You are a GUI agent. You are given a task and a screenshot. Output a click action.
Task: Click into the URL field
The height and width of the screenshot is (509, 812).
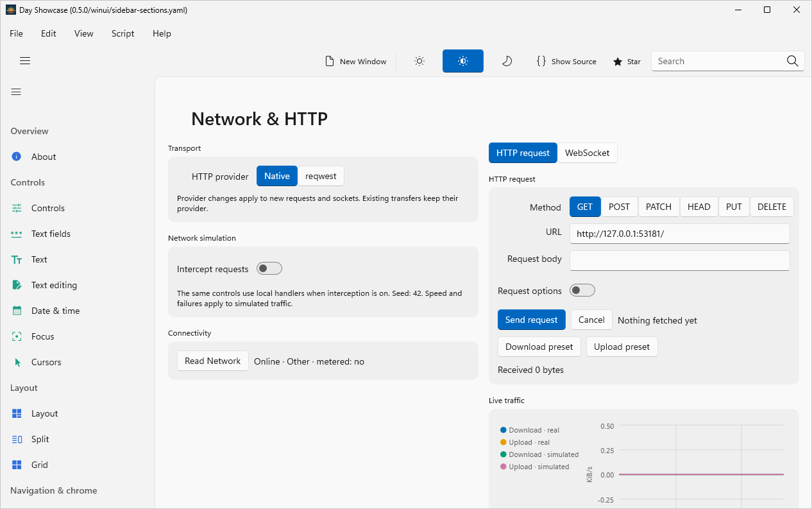tap(679, 234)
